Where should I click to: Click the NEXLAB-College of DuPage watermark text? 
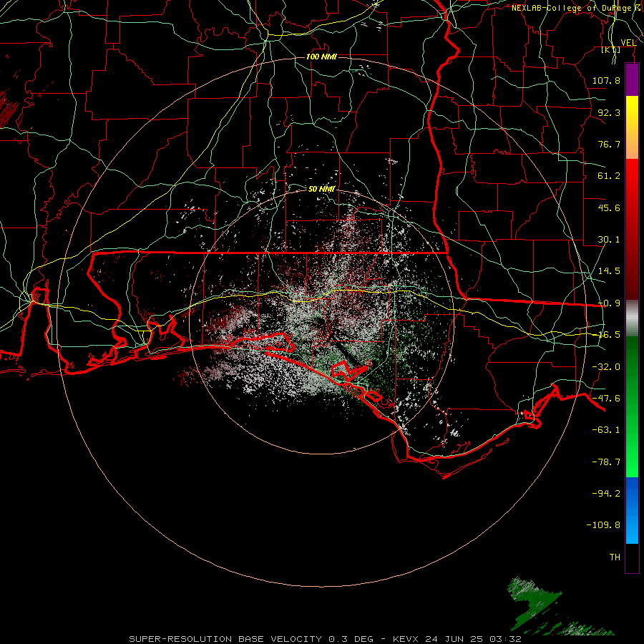[x=577, y=8]
